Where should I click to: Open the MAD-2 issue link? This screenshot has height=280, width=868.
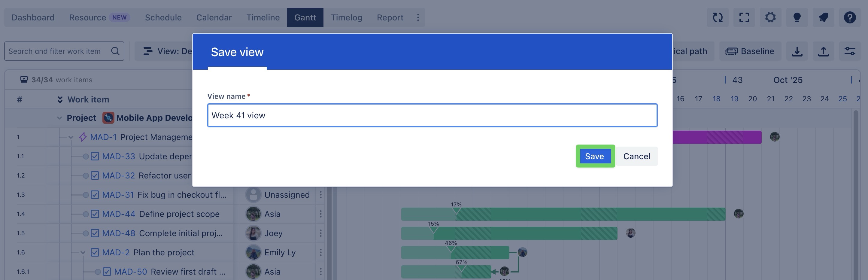tap(116, 253)
